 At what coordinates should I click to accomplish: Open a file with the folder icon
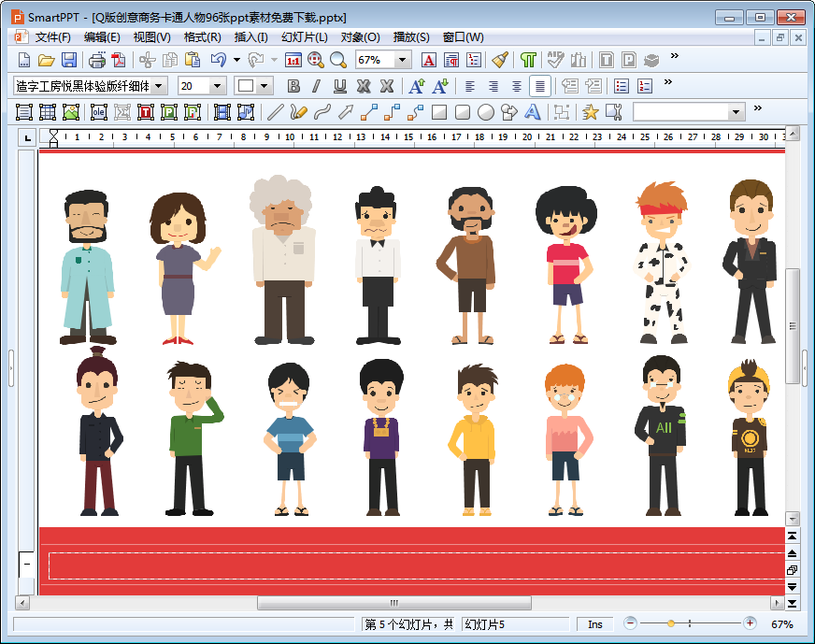pos(46,61)
